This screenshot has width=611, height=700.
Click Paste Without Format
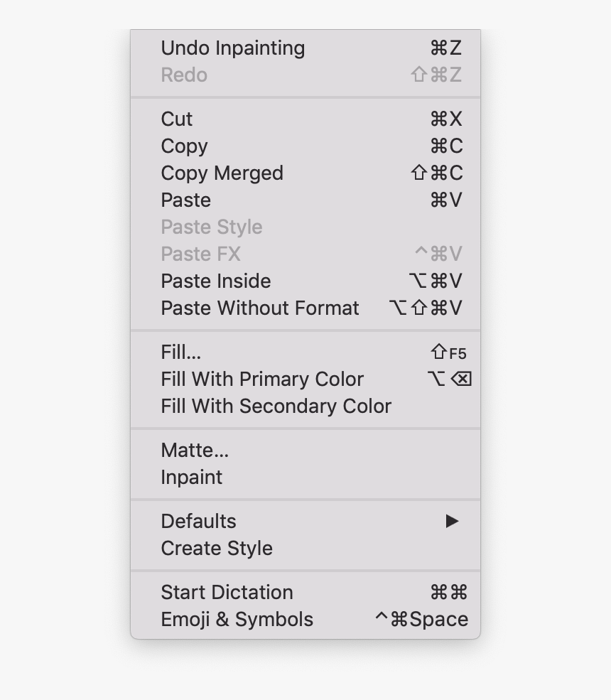259,308
